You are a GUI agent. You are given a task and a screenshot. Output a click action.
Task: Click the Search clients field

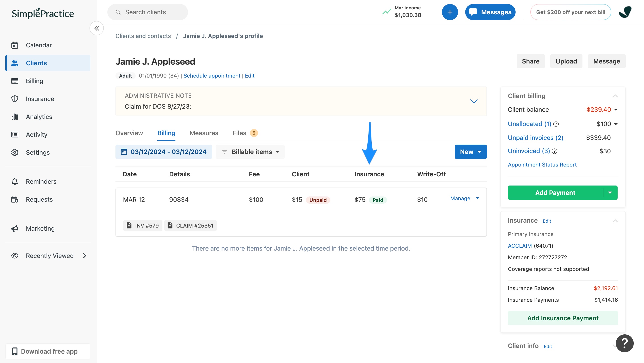147,12
